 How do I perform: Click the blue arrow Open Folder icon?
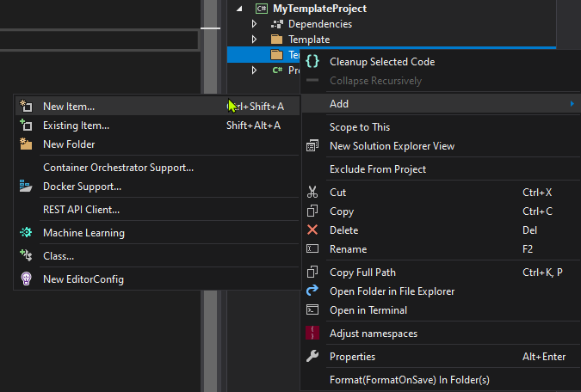(312, 291)
